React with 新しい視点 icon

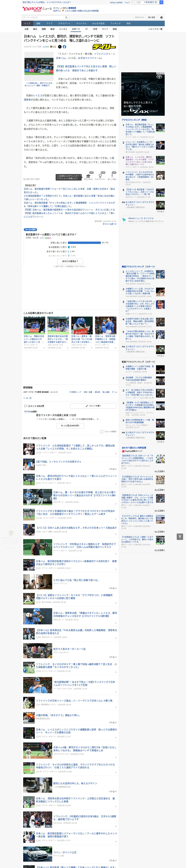click(112, 176)
